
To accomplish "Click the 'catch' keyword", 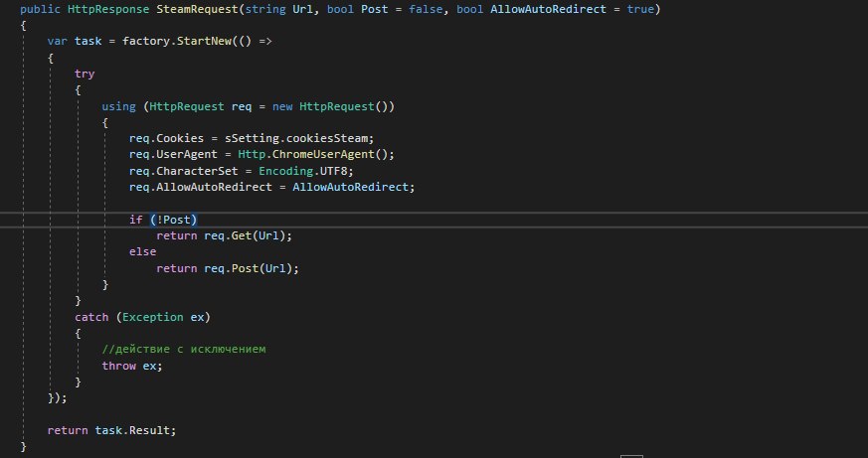I will coord(91,317).
